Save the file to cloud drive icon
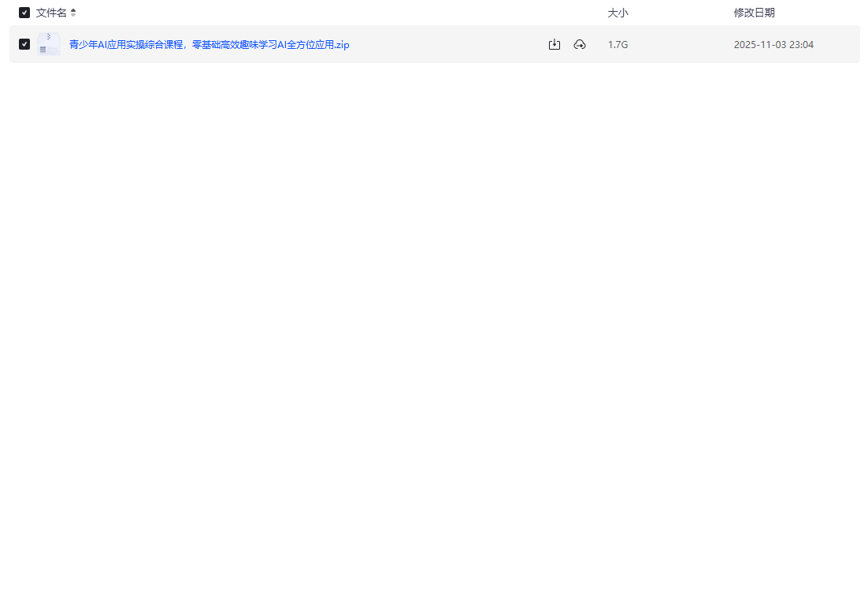 coord(580,45)
